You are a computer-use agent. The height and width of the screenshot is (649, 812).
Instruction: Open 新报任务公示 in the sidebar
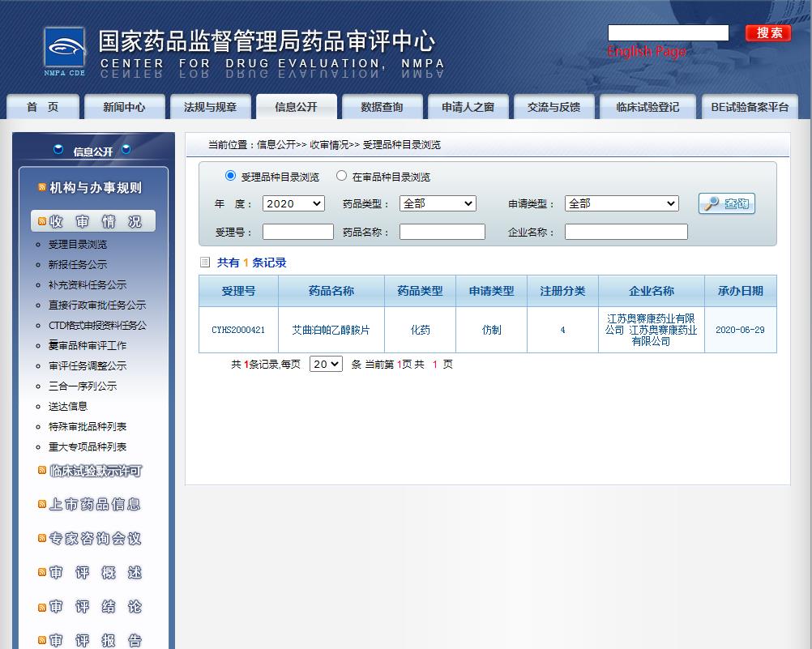(x=78, y=264)
